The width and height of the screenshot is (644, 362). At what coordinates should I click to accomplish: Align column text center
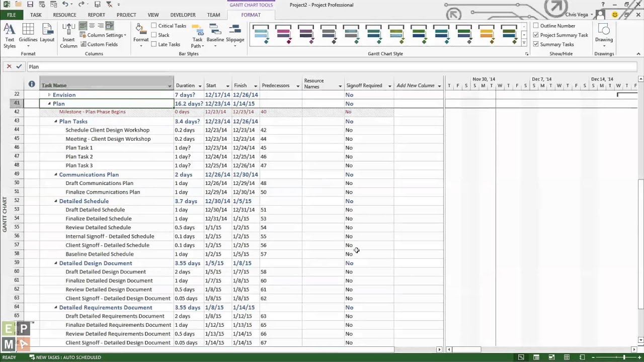[92, 26]
